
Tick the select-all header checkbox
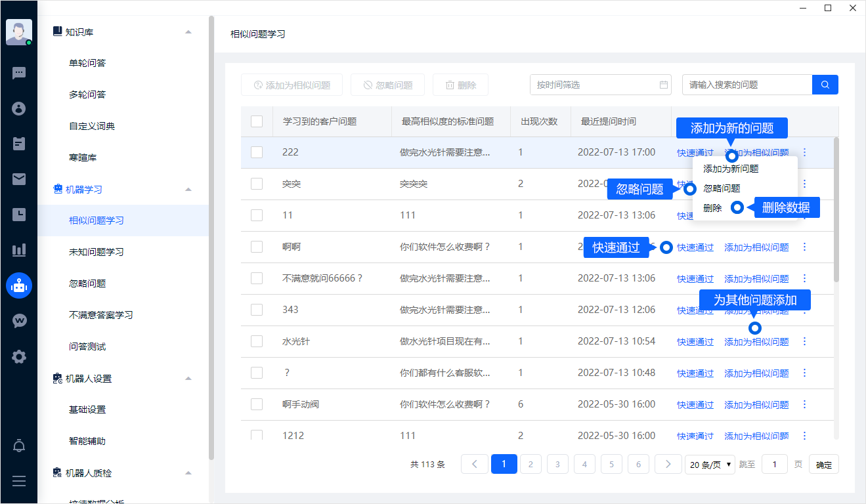click(257, 121)
